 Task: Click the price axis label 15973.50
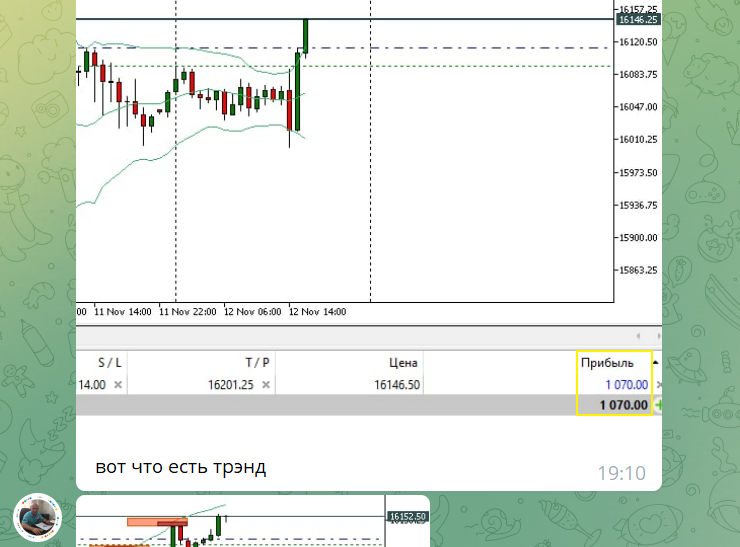638,173
